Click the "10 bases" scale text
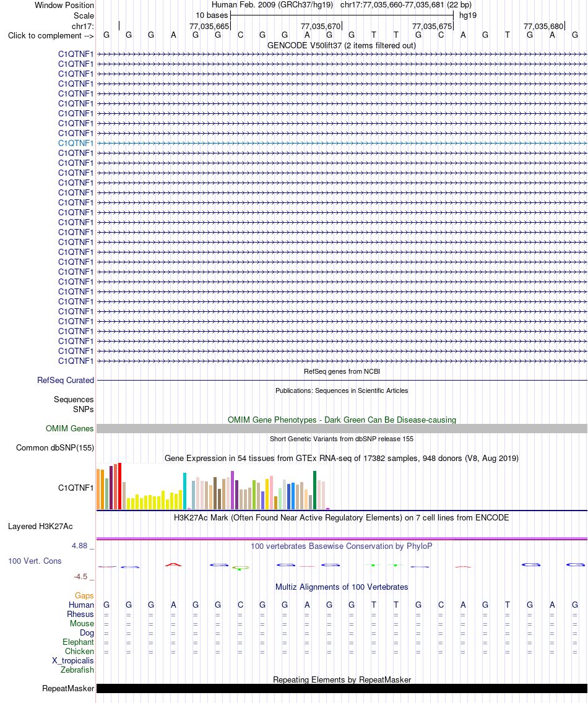Viewport: 588px width, 703px height. pos(212,15)
